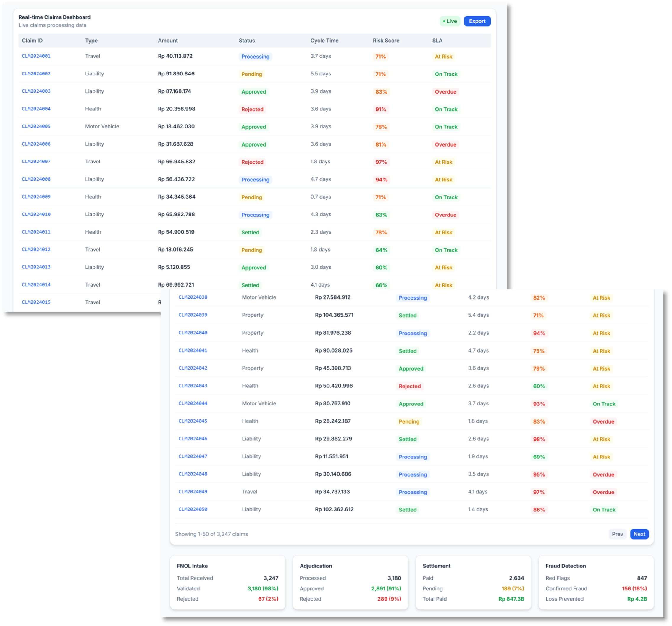The width and height of the screenshot is (672, 626).
Task: Toggle the Live data indicator
Action: tap(450, 21)
